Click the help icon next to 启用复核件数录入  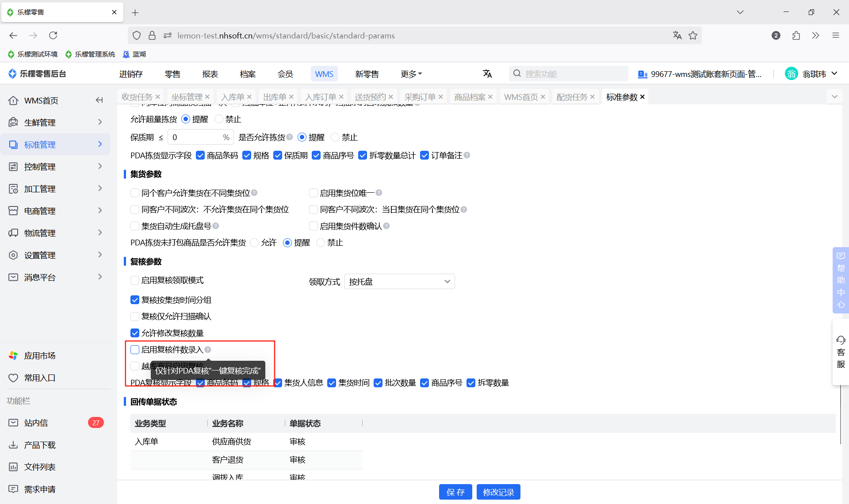[x=208, y=350]
